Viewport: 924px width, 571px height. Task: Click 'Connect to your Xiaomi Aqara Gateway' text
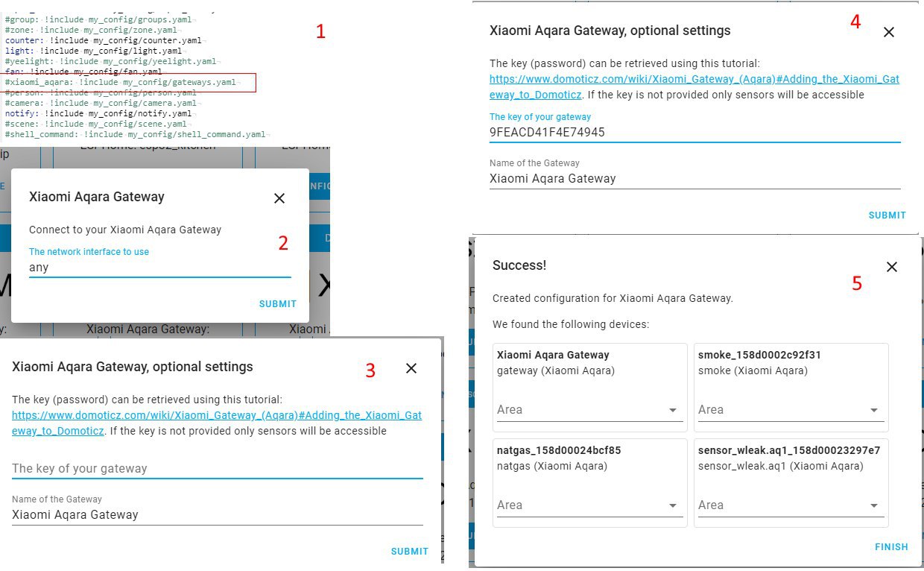[x=125, y=230]
